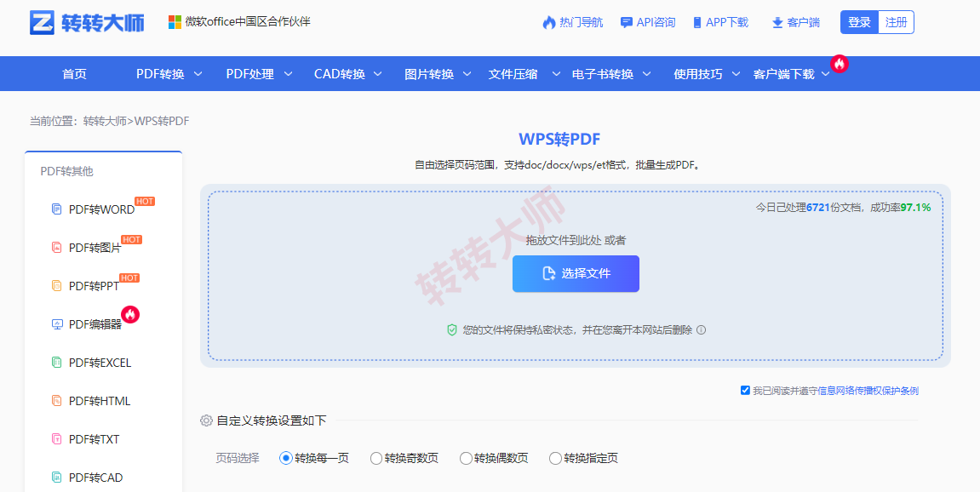Click the PDF转PPT icon in sidebar
The height and width of the screenshot is (492, 980).
(57, 286)
